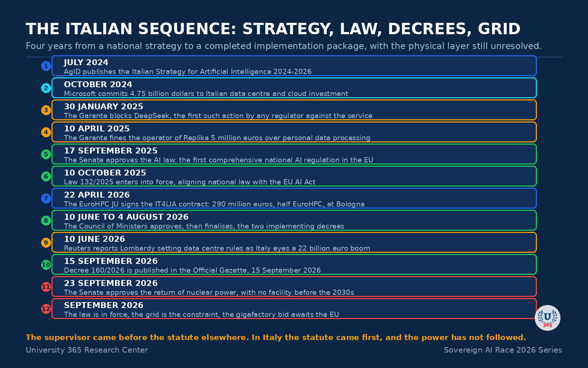Click the main title 'THE ITALIAN SEQUENCE'
Image resolution: width=588 pixels, height=368 pixels.
[273, 29]
